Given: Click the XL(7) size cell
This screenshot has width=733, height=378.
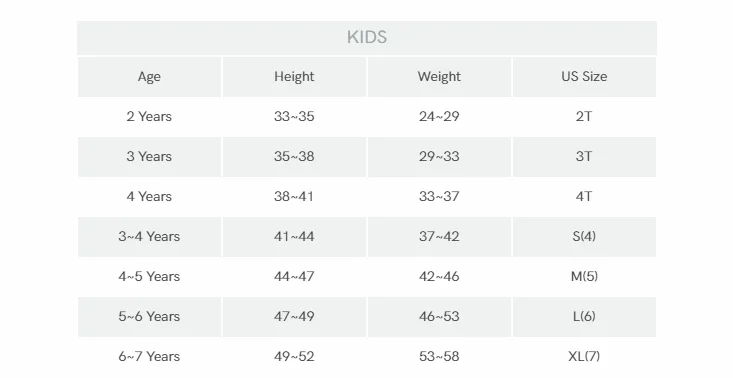Looking at the screenshot, I should tap(584, 357).
